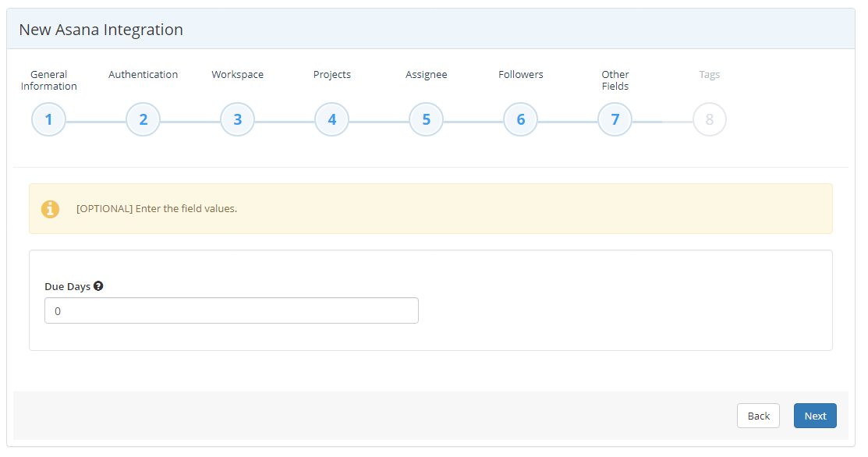
Task: Click the New Asana Integration title
Action: click(101, 29)
